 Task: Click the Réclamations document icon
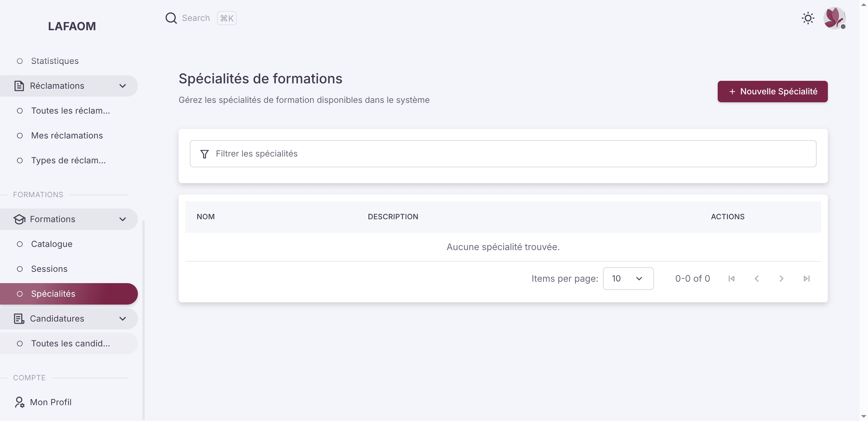tap(19, 86)
